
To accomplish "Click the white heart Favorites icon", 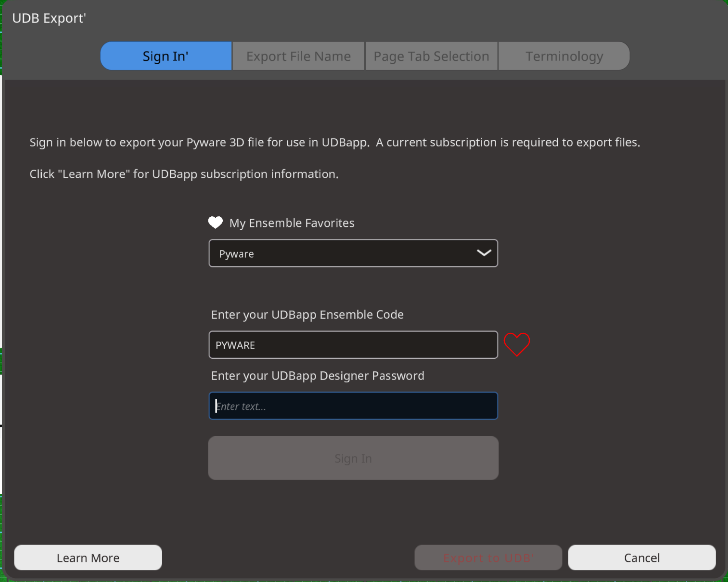I will point(215,222).
